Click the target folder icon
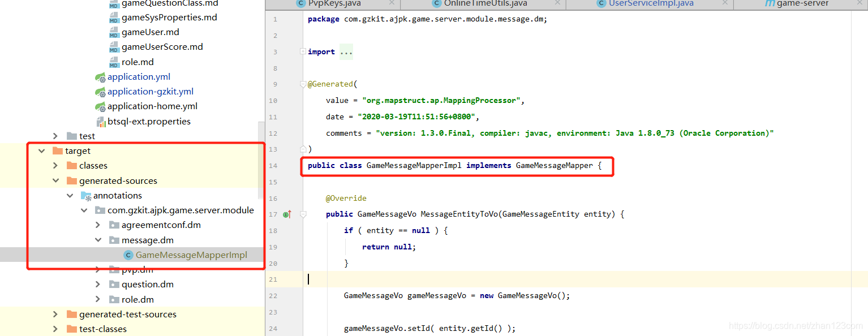The width and height of the screenshot is (868, 336). click(x=57, y=151)
